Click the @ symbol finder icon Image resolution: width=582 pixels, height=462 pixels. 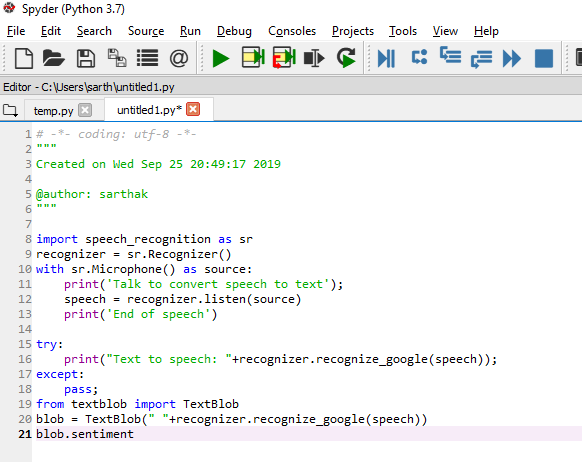pyautogui.click(x=179, y=58)
